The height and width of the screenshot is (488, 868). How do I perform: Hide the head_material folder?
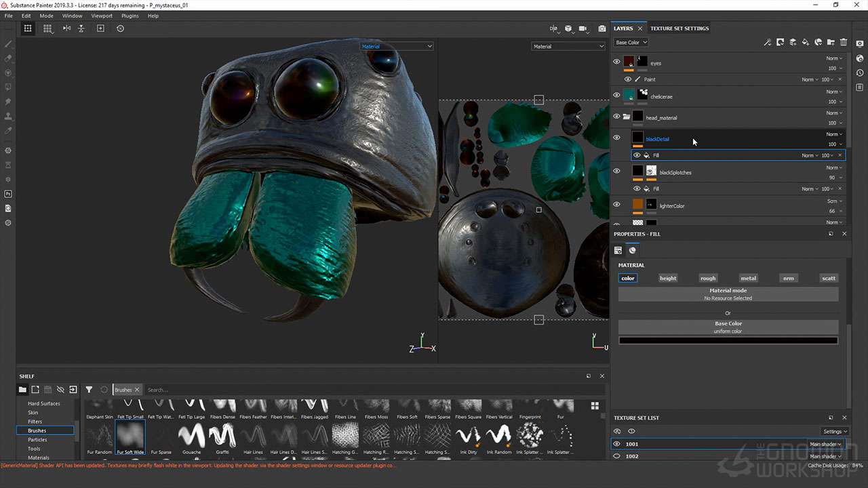coord(616,116)
